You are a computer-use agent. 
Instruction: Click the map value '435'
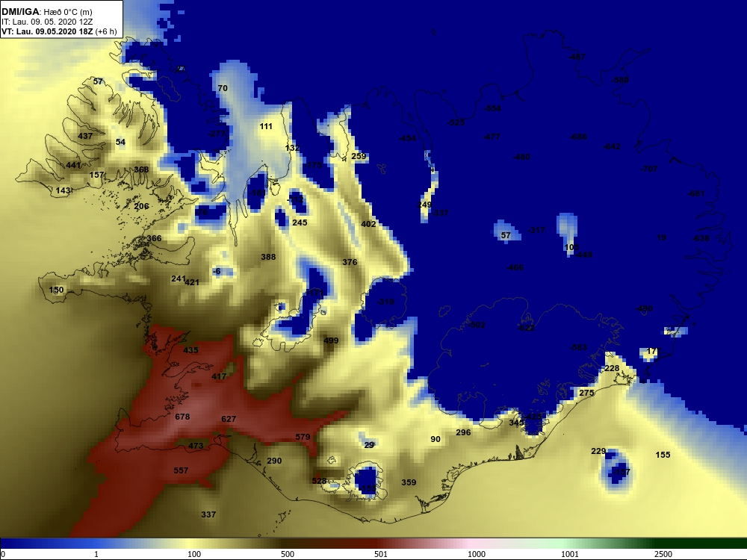pyautogui.click(x=190, y=350)
